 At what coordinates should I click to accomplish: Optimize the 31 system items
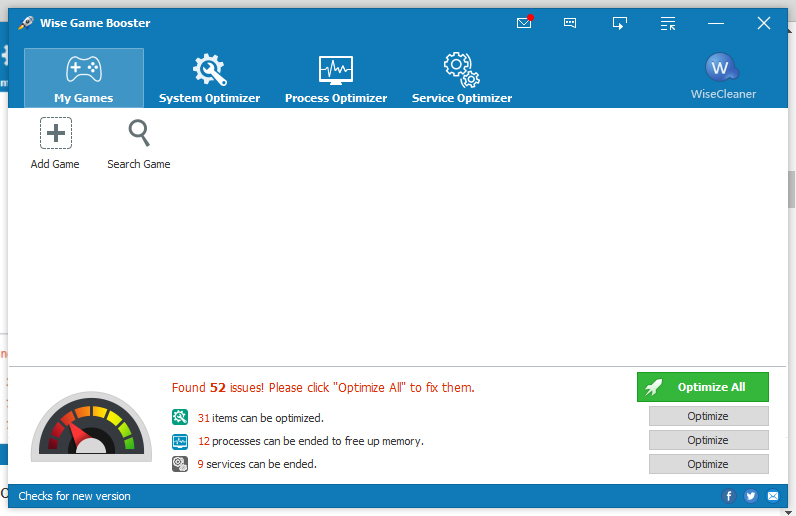[708, 416]
